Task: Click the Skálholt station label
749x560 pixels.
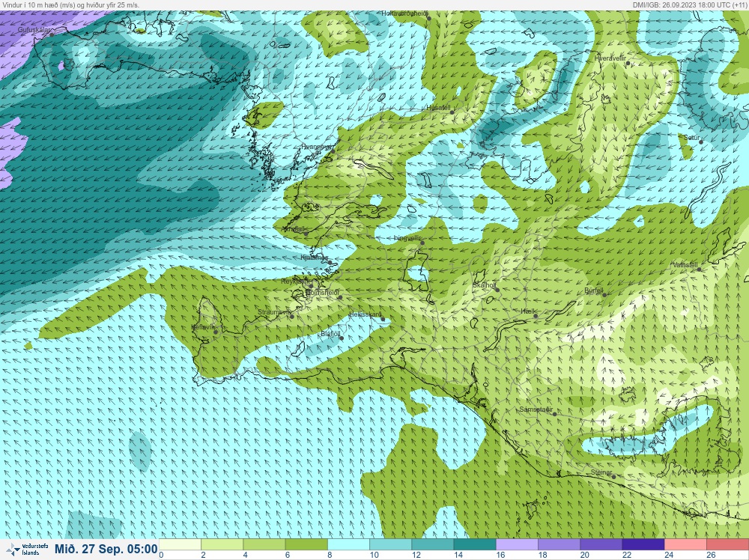Action: click(484, 285)
